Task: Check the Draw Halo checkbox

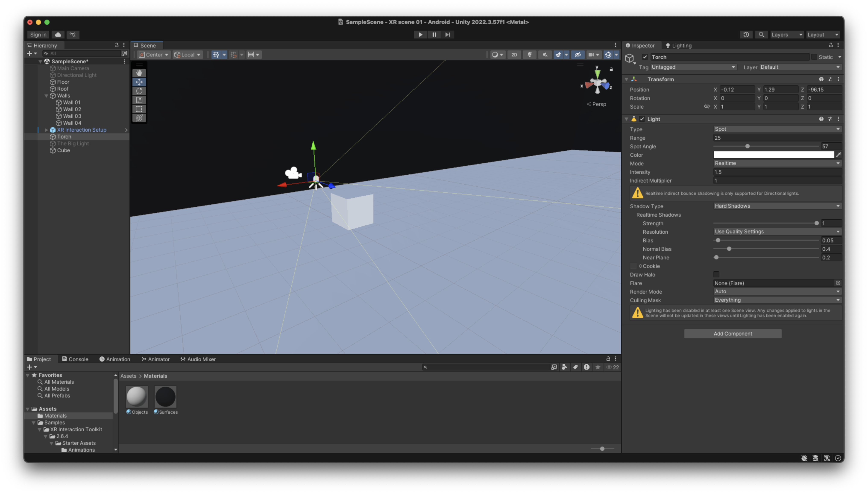Action: (x=716, y=275)
